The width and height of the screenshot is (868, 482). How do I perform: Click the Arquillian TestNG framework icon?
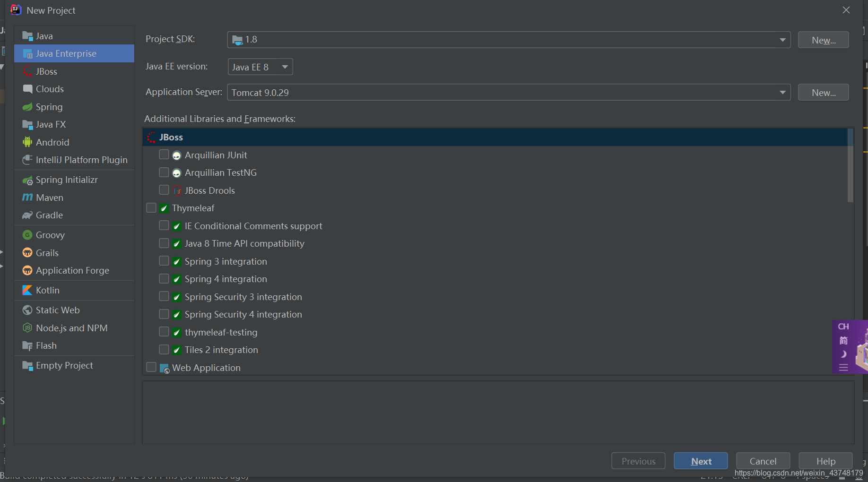coord(177,173)
